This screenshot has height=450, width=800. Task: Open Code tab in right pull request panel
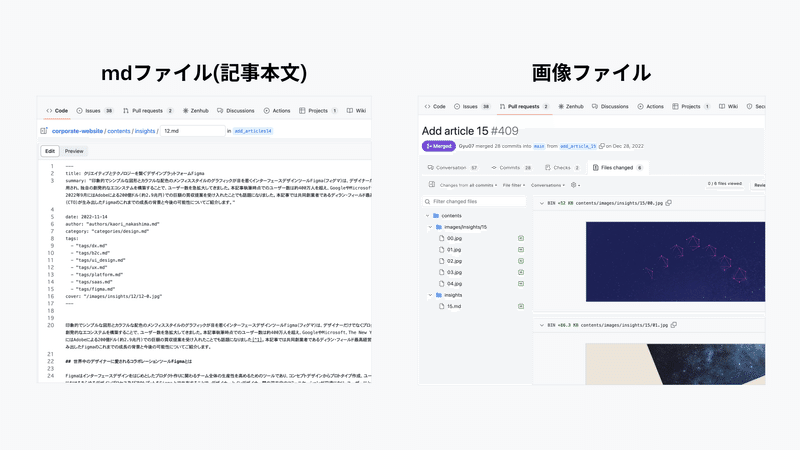(x=435, y=107)
